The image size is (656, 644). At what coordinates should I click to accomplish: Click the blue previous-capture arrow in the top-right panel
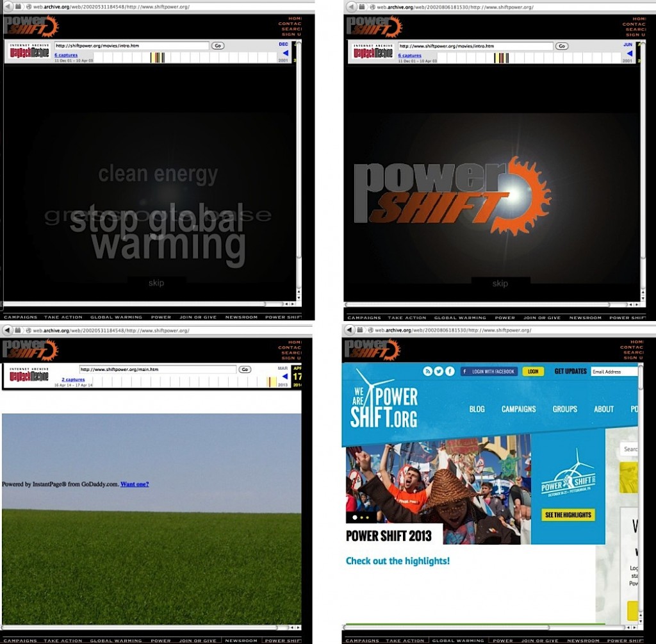pos(629,53)
